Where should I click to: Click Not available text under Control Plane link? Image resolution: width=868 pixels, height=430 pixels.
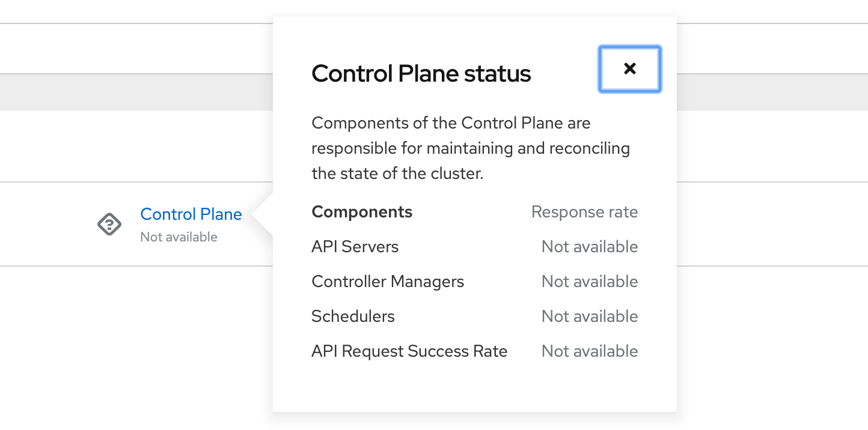(179, 237)
